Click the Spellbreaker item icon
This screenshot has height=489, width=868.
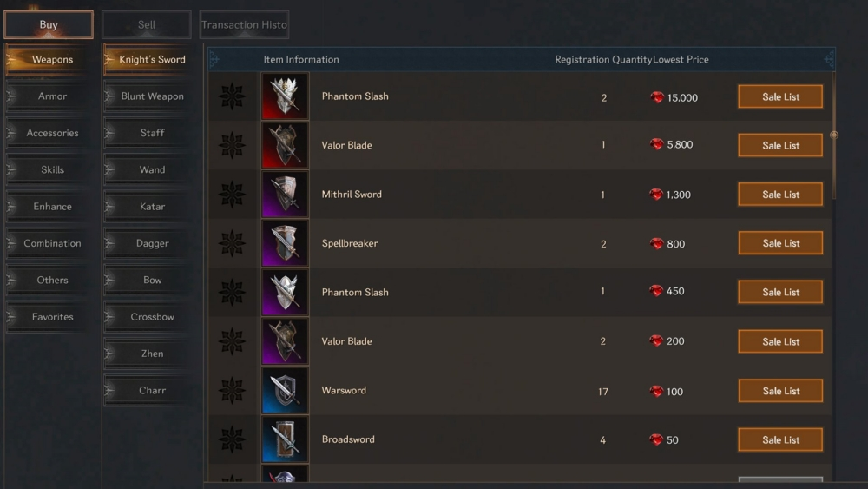[x=285, y=244]
